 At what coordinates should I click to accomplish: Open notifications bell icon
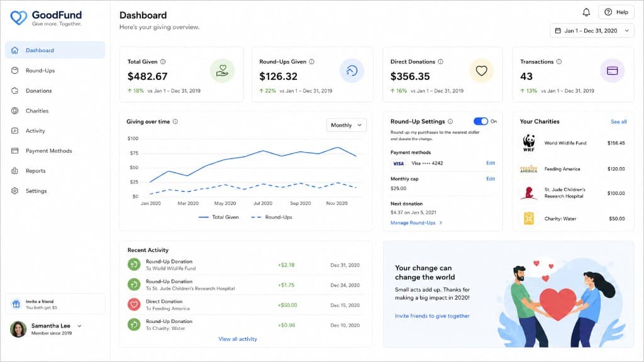click(586, 13)
